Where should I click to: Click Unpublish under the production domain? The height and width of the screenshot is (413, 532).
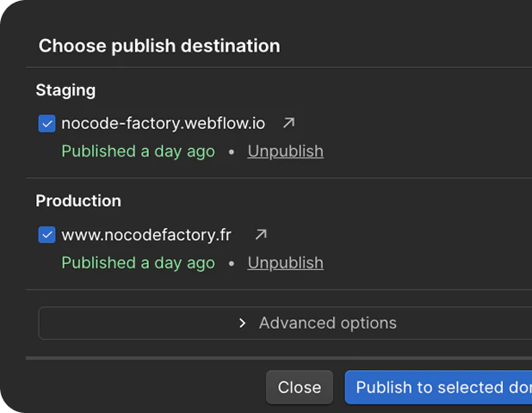[285, 262]
